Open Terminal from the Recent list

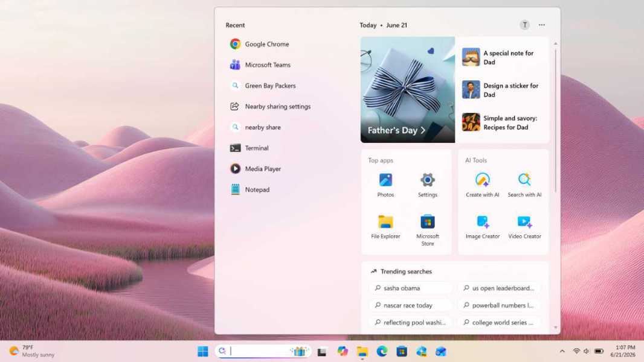[250, 148]
